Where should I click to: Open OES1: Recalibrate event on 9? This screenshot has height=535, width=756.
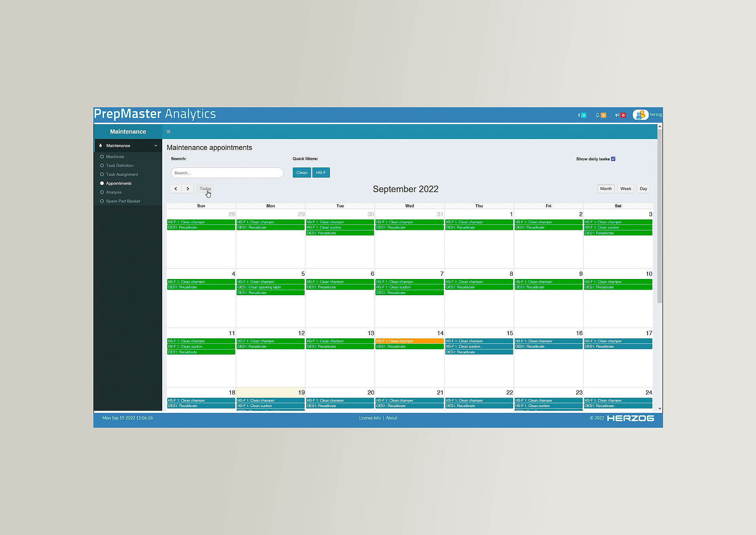point(548,287)
